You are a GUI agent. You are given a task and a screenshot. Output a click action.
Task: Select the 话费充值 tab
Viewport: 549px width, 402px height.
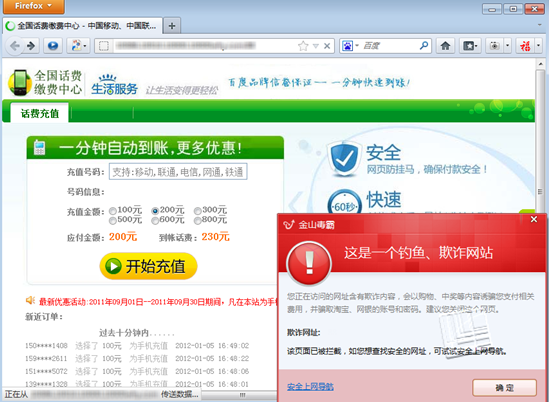40,113
